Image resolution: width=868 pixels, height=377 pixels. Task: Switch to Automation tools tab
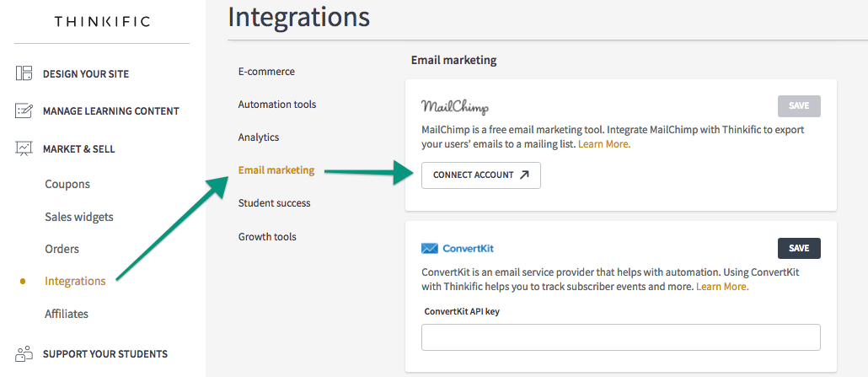point(277,105)
